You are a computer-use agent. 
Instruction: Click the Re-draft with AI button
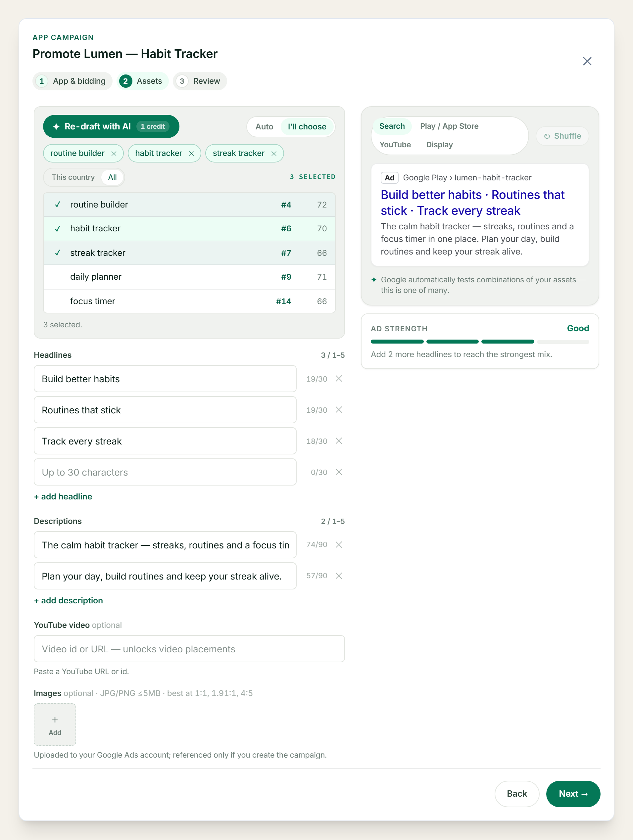(x=111, y=126)
